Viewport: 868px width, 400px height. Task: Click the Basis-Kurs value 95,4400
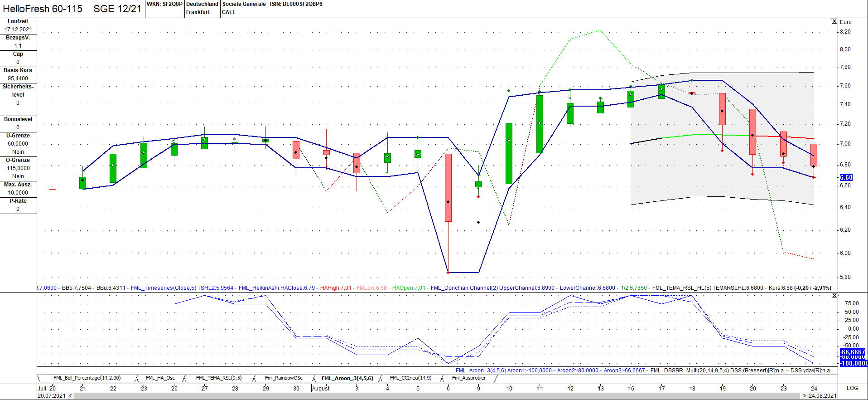pyautogui.click(x=18, y=78)
